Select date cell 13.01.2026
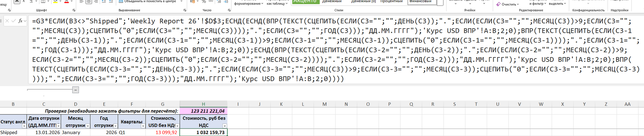644x136 pixels. point(44,133)
